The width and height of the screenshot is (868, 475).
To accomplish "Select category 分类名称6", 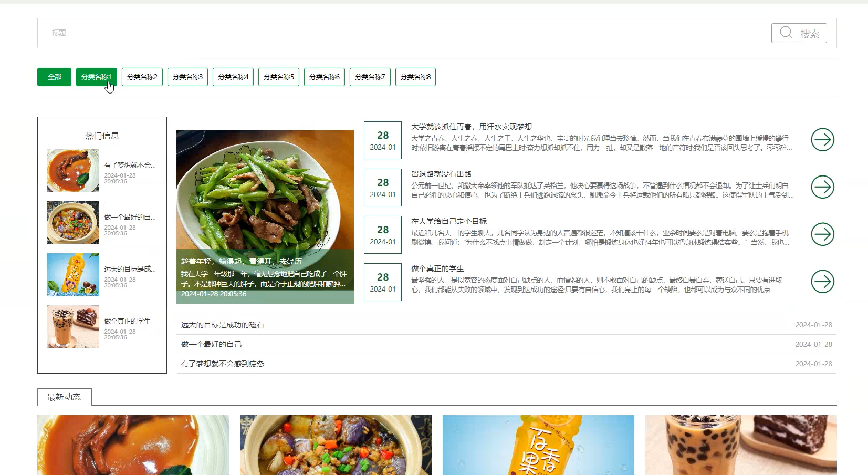I will (325, 77).
